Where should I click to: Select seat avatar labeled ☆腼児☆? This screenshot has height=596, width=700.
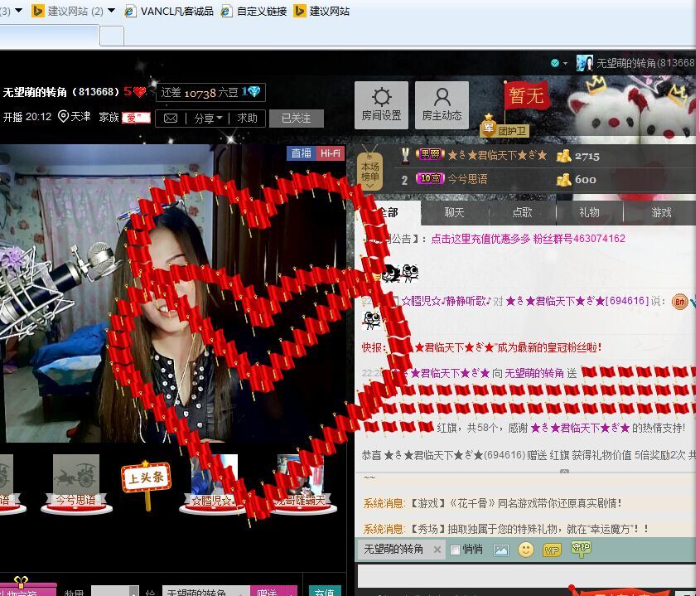[214, 485]
